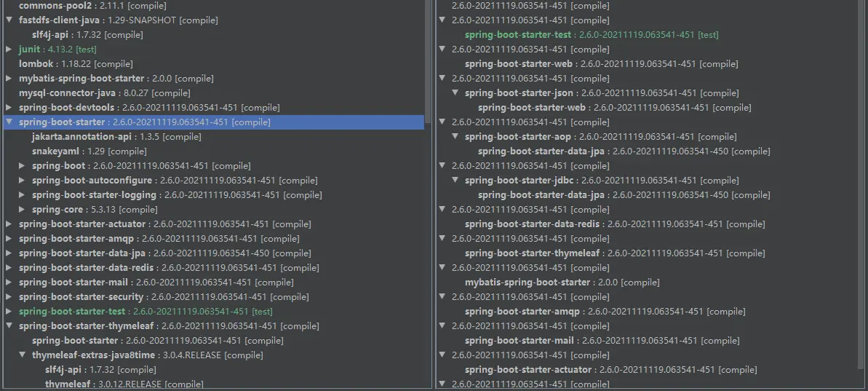Select the commons-pool2 2.11.1 dependency
The height and width of the screenshot is (391, 868).
pos(52,6)
